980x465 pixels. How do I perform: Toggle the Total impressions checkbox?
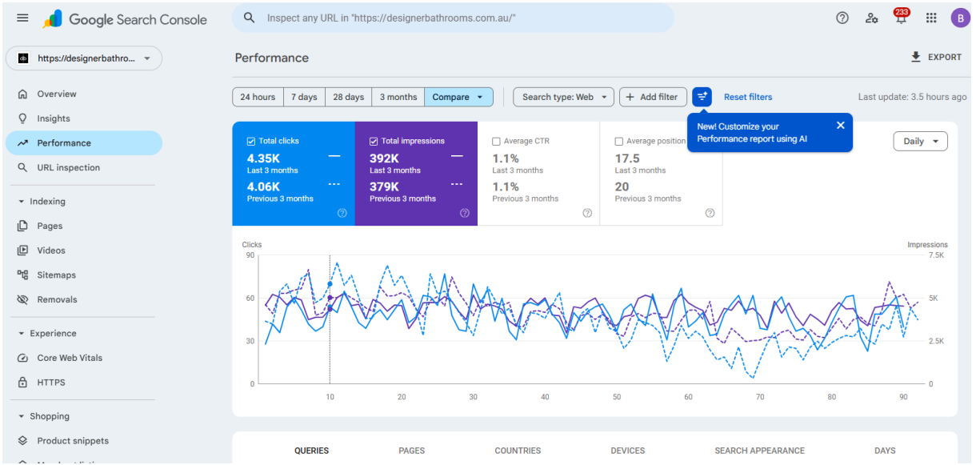click(374, 141)
